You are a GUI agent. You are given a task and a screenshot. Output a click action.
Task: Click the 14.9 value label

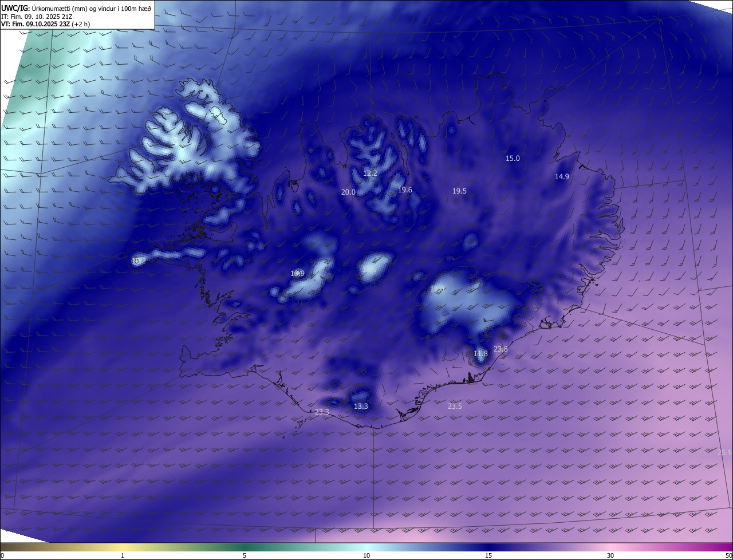pyautogui.click(x=562, y=177)
